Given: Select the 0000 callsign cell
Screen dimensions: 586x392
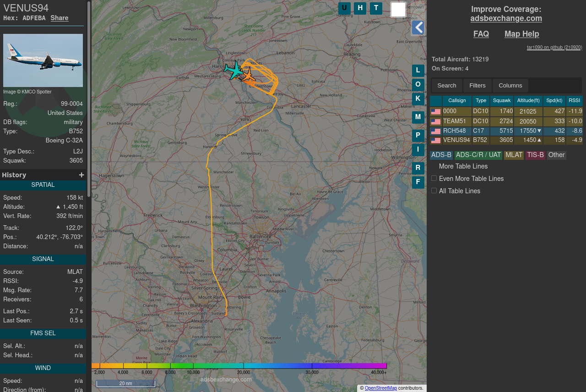Looking at the screenshot, I should (457, 112).
